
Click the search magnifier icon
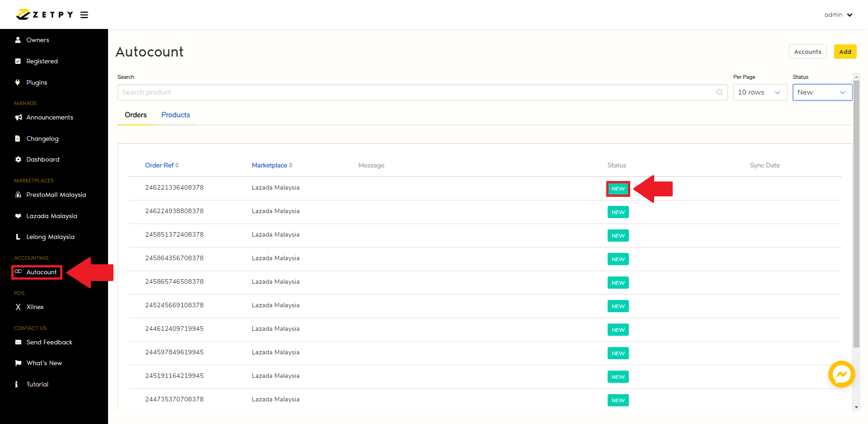point(720,92)
